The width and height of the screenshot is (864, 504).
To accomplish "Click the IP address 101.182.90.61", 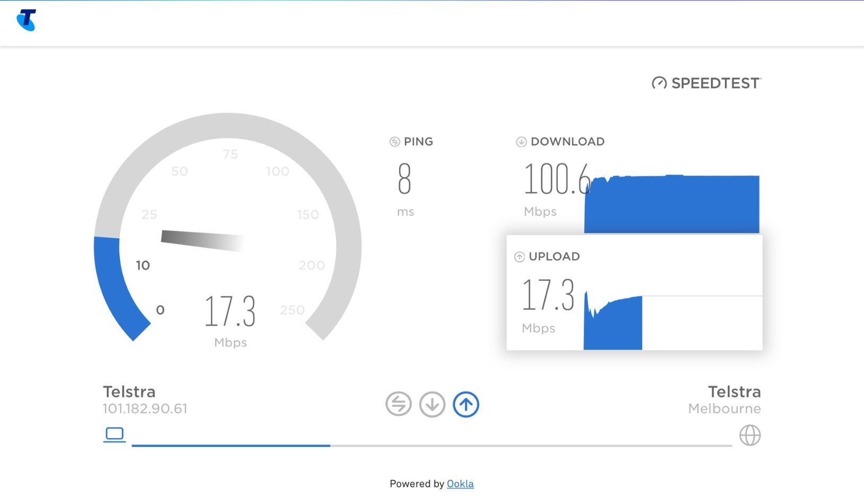I will pos(145,409).
